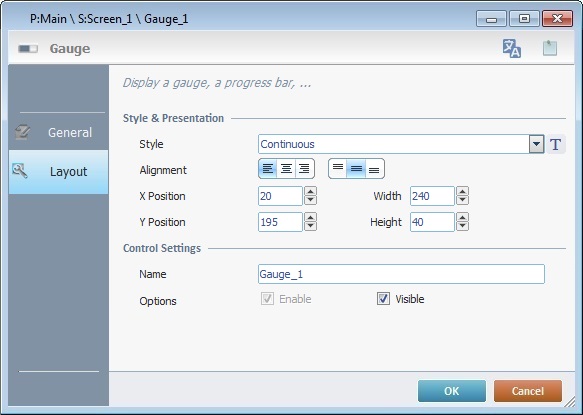This screenshot has height=415, width=583.
Task: Select left horizontal alignment
Action: tap(268, 169)
